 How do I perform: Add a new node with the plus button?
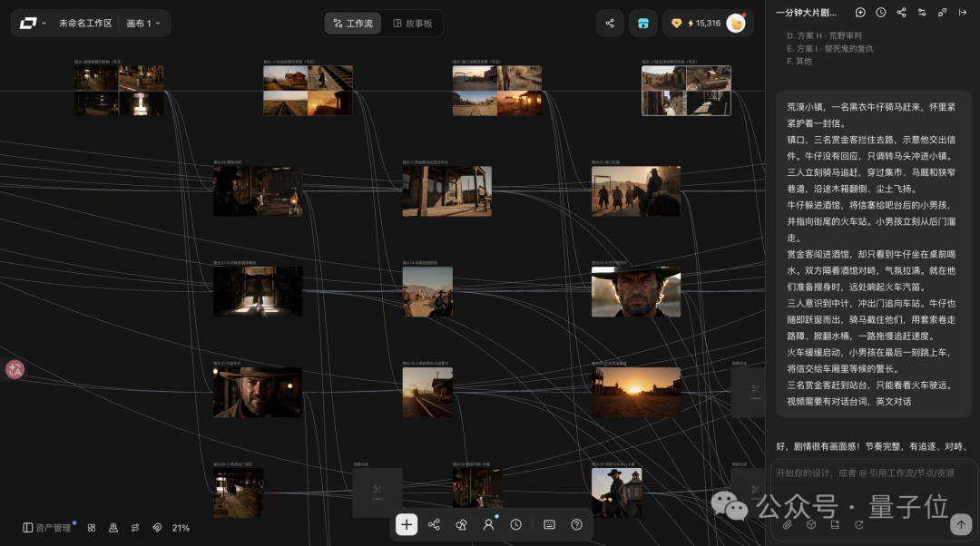point(407,524)
